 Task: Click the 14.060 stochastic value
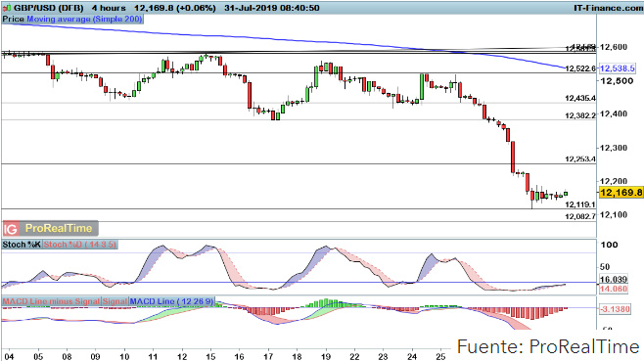click(x=614, y=290)
